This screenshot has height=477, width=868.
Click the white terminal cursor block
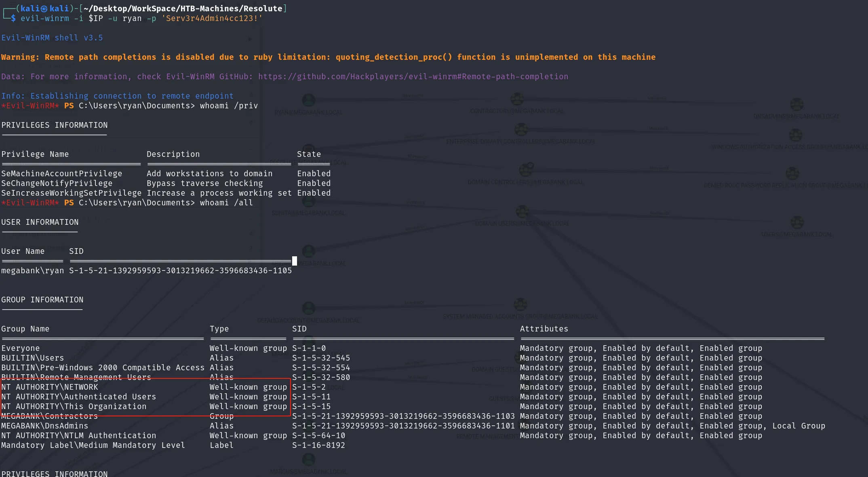coord(295,261)
